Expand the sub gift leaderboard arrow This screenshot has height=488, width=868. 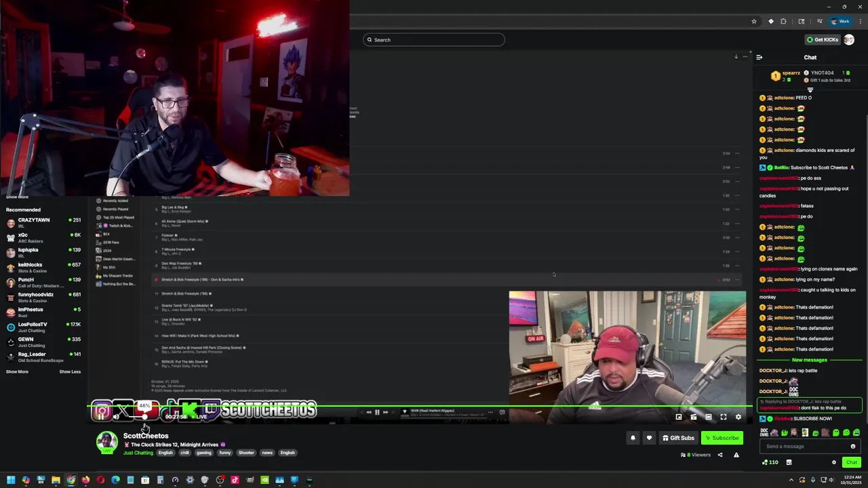[810, 89]
